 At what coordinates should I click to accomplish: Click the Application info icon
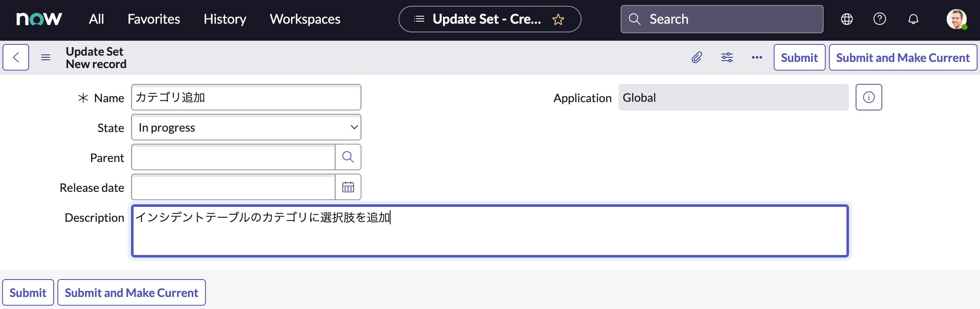(x=869, y=97)
